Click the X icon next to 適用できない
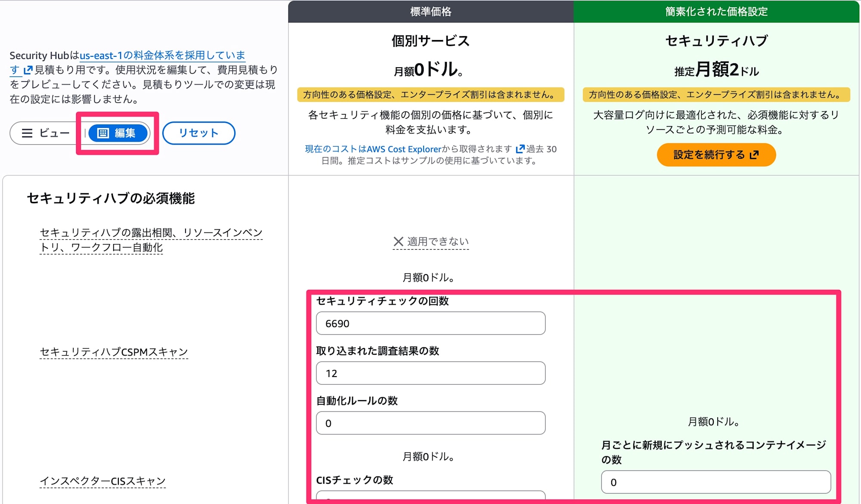 click(x=398, y=241)
